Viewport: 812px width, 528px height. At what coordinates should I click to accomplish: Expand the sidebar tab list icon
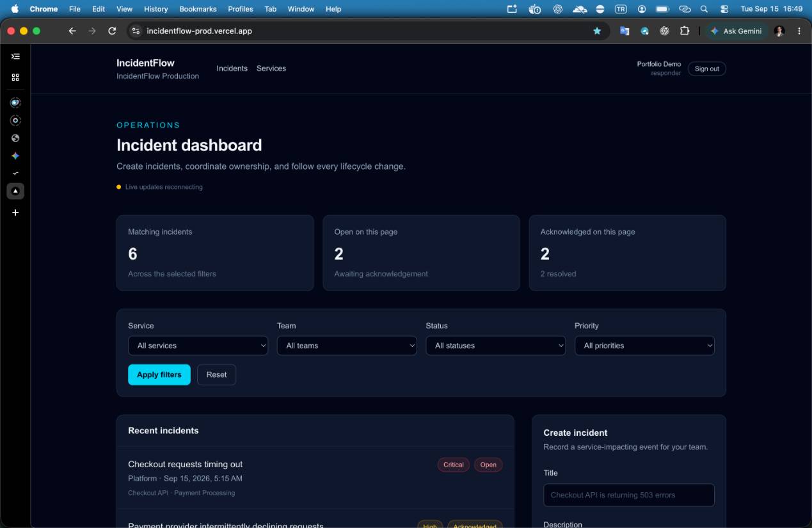[x=15, y=56]
